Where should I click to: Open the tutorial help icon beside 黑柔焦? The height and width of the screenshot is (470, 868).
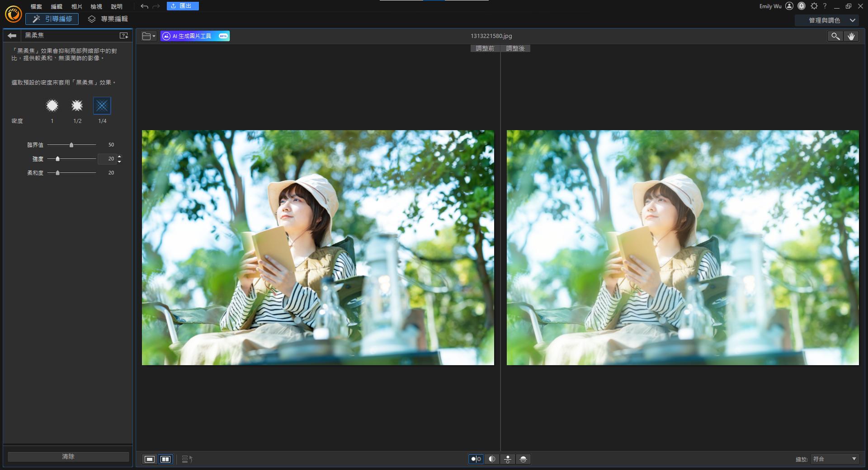[123, 36]
